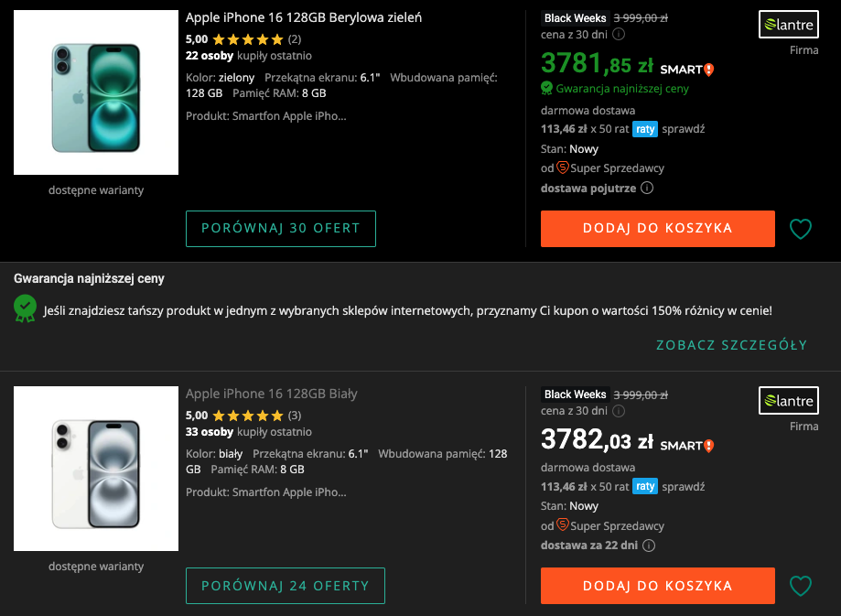
Task: Click info icon next to 'dostawa za 22 dni'
Action: pyautogui.click(x=650, y=546)
